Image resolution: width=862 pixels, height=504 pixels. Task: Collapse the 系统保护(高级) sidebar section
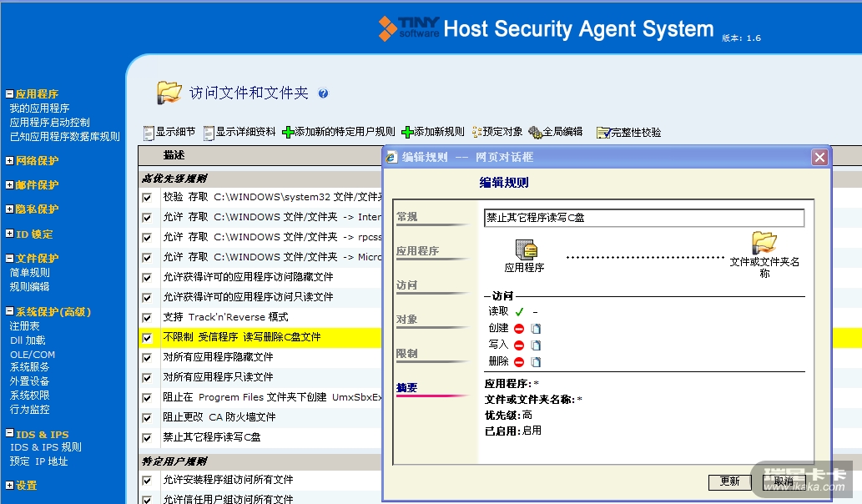(x=10, y=312)
